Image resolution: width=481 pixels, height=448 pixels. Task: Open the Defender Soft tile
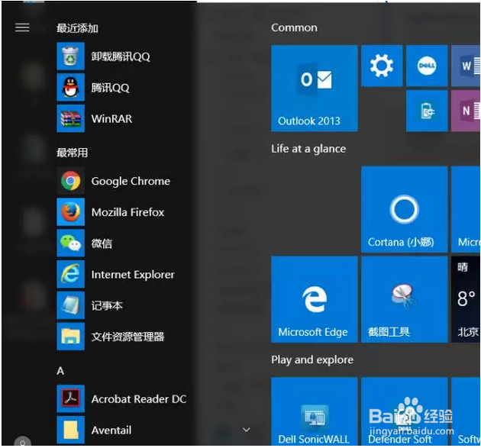(x=405, y=411)
